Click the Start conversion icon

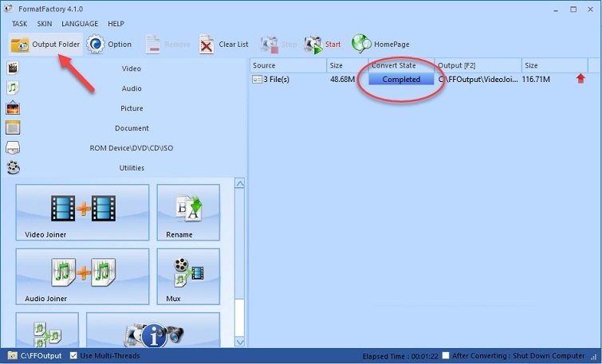pyautogui.click(x=313, y=45)
